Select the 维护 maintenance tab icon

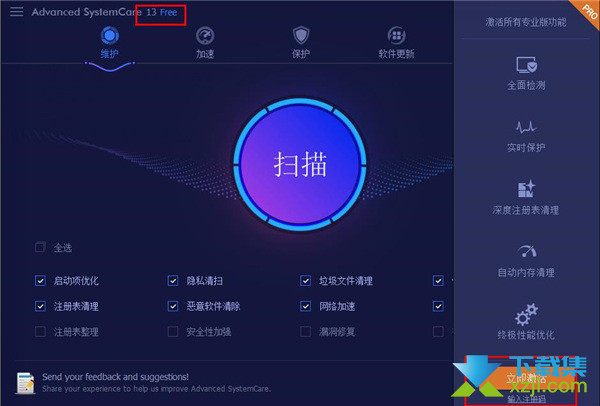(109, 36)
